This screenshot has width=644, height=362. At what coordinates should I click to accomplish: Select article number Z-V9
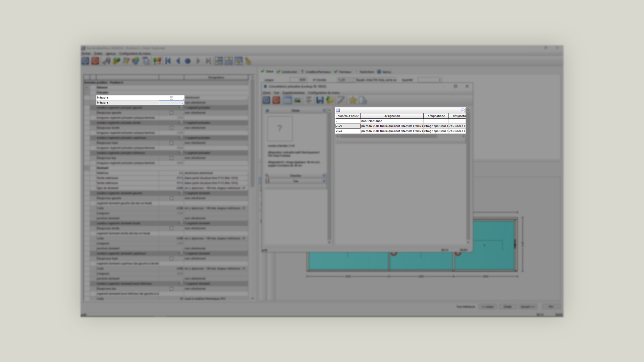(348, 126)
